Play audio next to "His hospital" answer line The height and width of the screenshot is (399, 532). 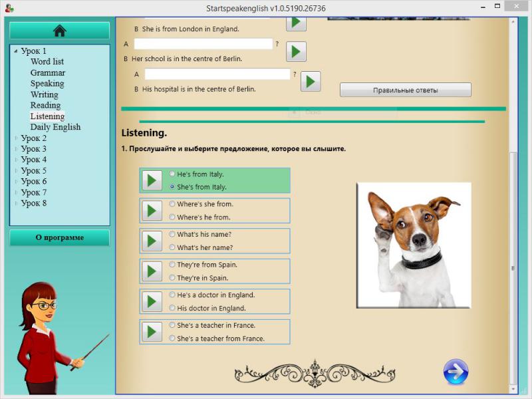311,81
